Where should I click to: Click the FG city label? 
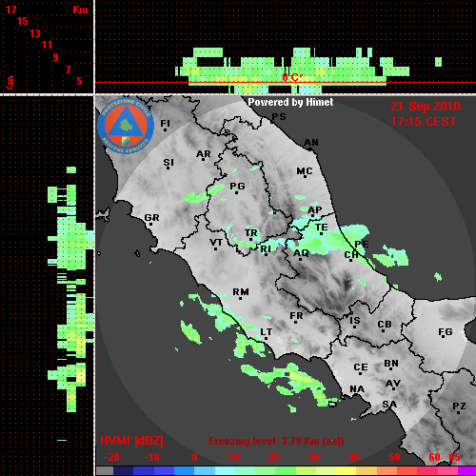point(446,332)
